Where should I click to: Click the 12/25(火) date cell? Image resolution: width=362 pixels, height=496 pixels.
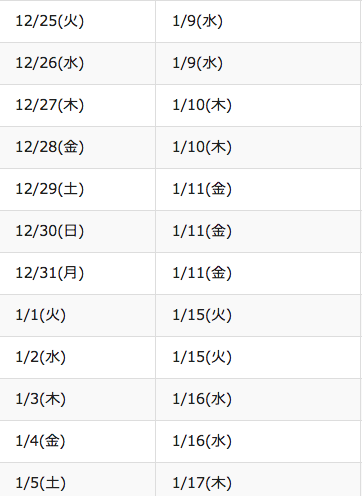pyautogui.click(x=77, y=21)
